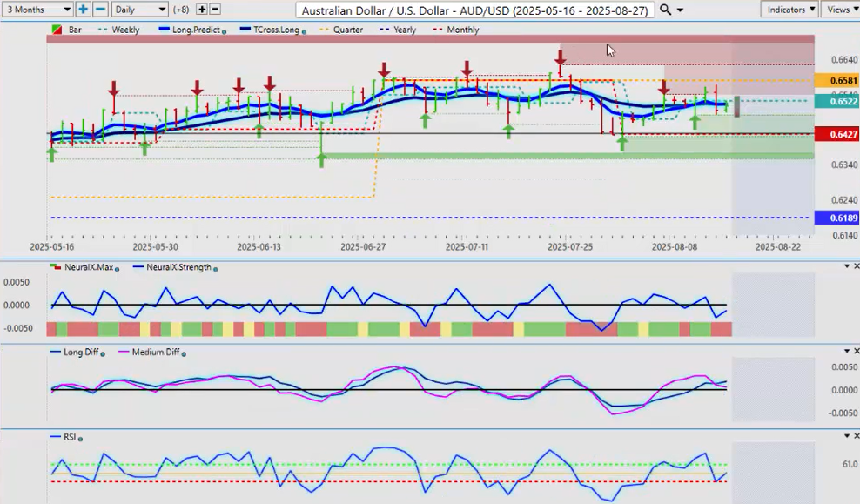Click the Monthly legend label
This screenshot has width=860, height=504.
pos(461,30)
